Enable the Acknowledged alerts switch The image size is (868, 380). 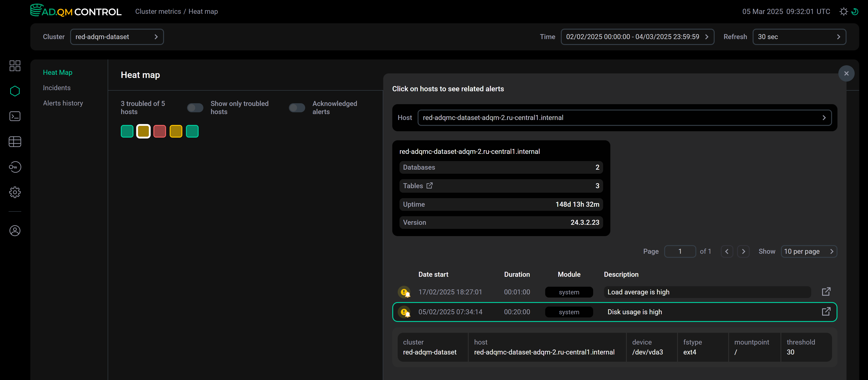pos(297,108)
